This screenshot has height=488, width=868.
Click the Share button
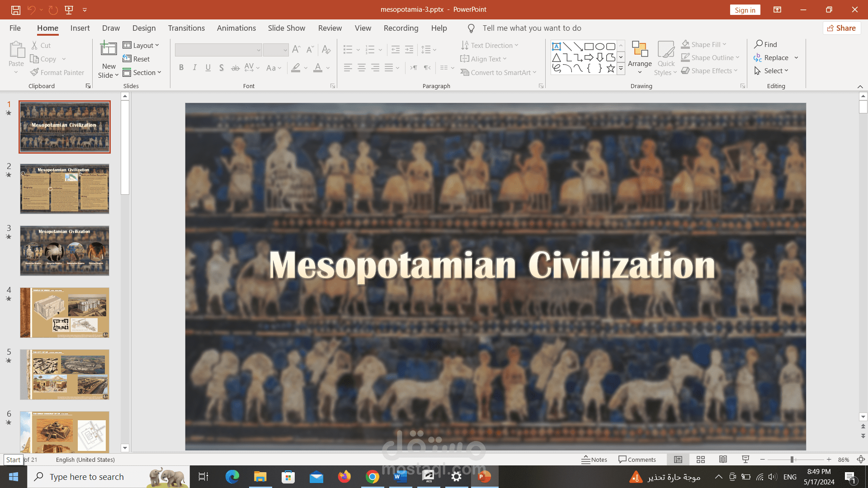[841, 28]
